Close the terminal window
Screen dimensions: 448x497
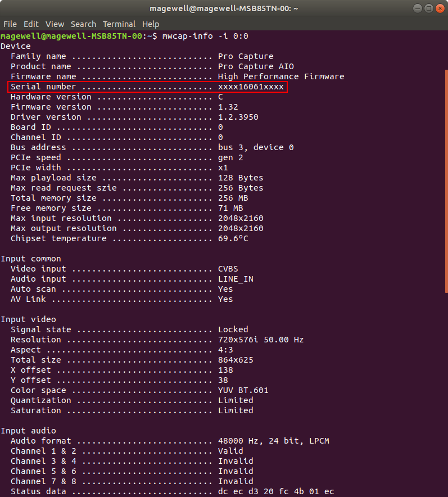click(440, 8)
